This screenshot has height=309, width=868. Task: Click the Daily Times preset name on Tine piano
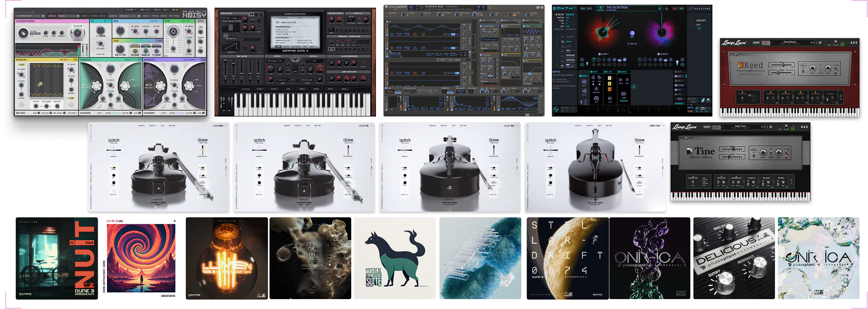pos(740,126)
